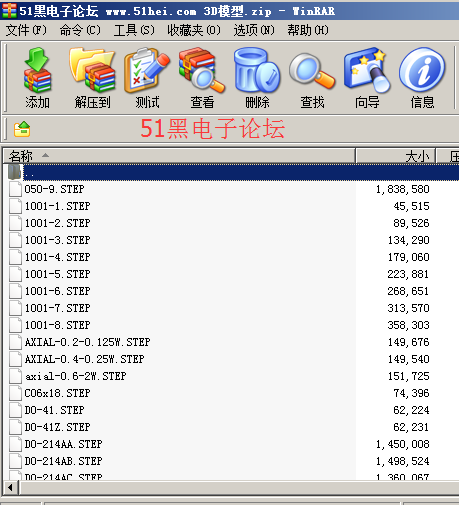Click size value 134,290
The image size is (459, 505).
click(408, 240)
